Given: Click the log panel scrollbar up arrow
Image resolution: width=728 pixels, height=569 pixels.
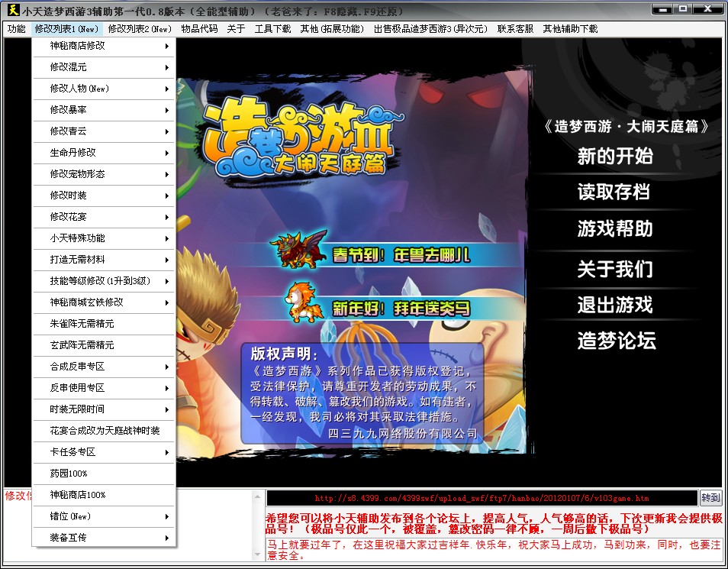Looking at the screenshot, I should tap(257, 497).
